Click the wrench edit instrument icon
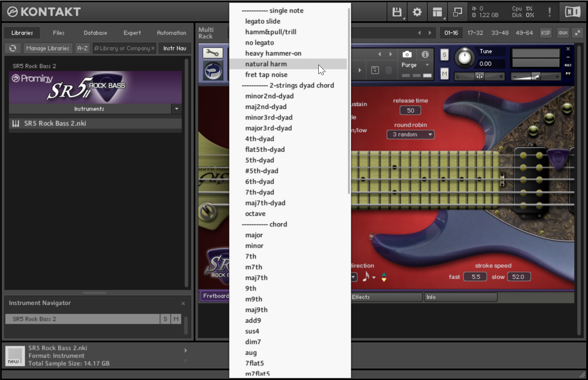588x380 pixels. 213,53
